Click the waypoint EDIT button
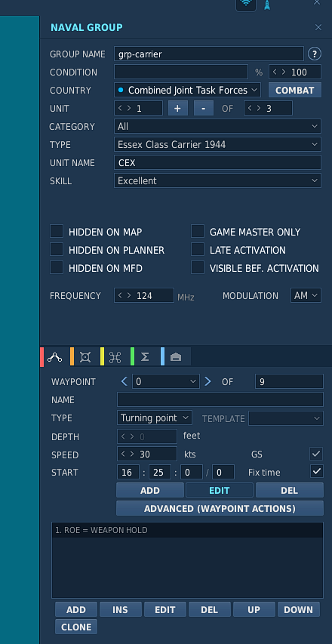Image resolution: width=332 pixels, height=644 pixels. (219, 490)
